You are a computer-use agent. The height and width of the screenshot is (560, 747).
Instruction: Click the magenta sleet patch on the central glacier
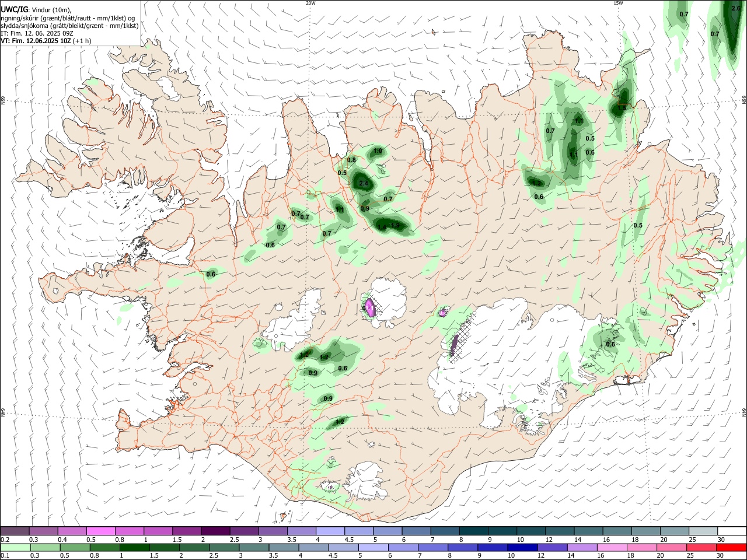coord(370,307)
